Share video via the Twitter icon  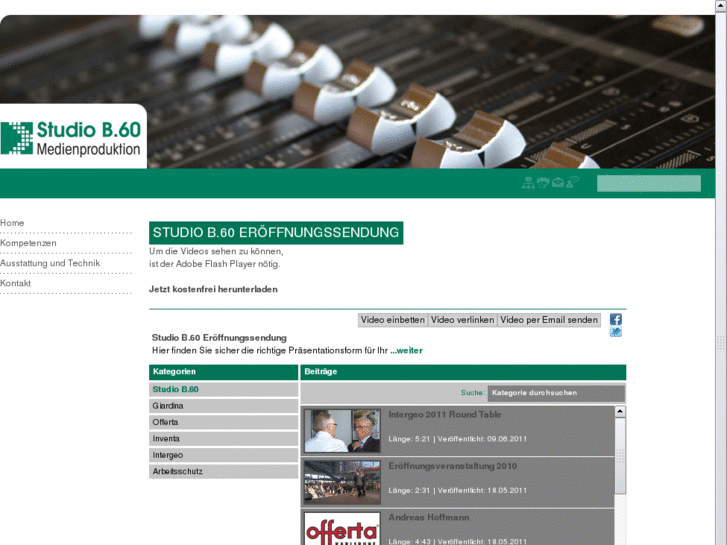coord(615,332)
